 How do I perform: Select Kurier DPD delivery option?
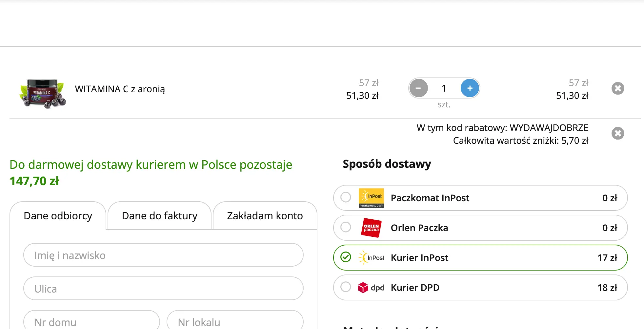point(346,287)
